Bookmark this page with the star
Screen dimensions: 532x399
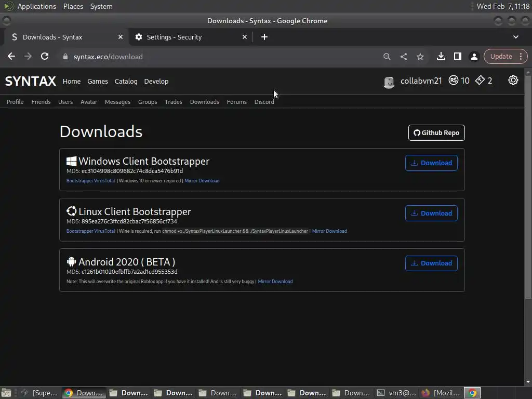(x=420, y=57)
